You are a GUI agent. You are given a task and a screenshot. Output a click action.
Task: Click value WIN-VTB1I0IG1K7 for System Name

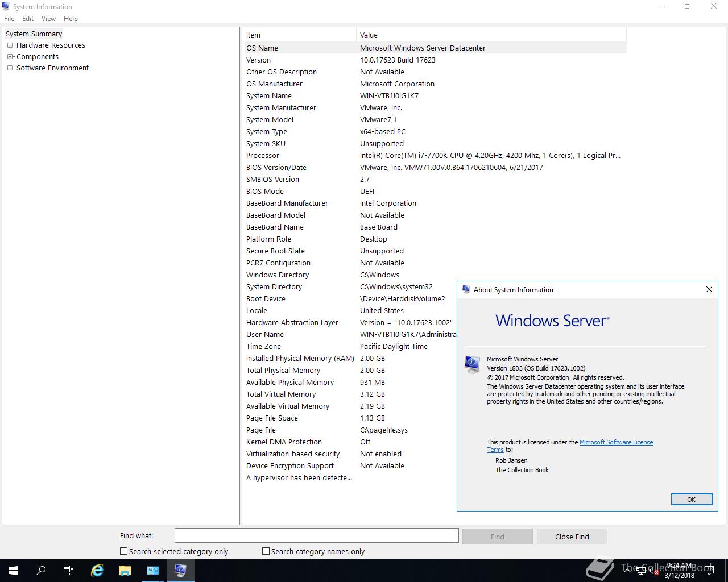389,95
